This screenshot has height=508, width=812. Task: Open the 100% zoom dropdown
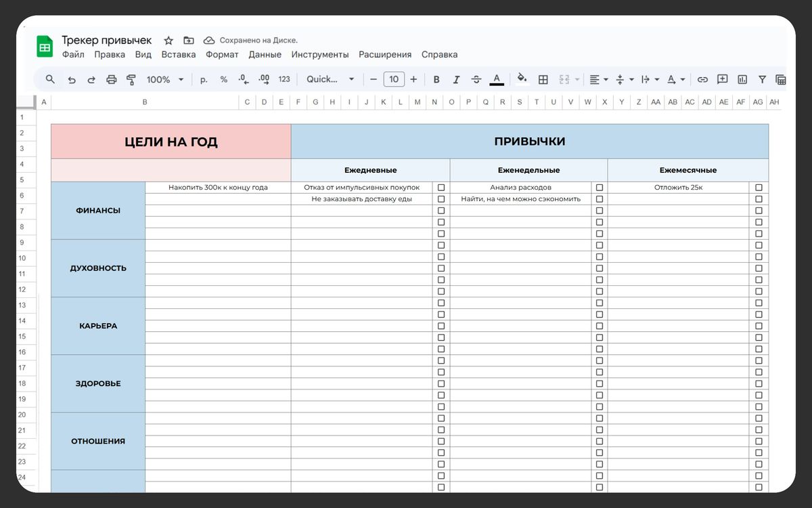coord(165,80)
